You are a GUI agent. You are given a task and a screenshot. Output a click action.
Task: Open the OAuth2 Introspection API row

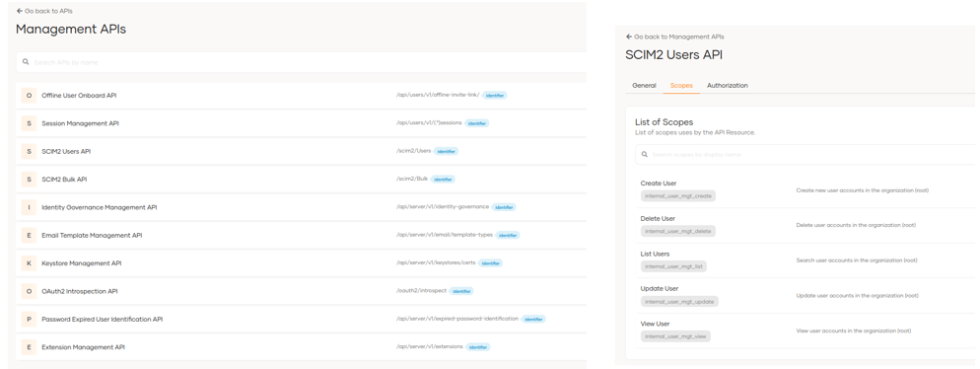click(x=301, y=291)
